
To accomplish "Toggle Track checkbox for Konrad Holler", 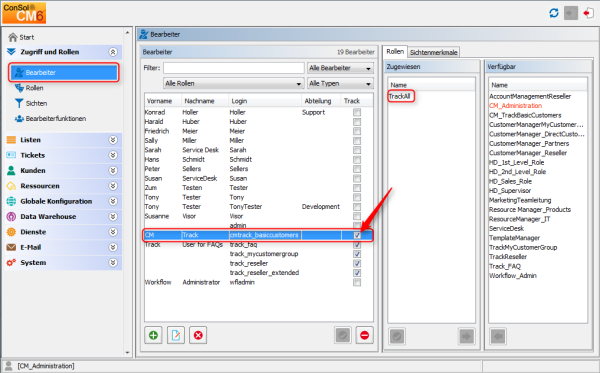I will point(357,112).
